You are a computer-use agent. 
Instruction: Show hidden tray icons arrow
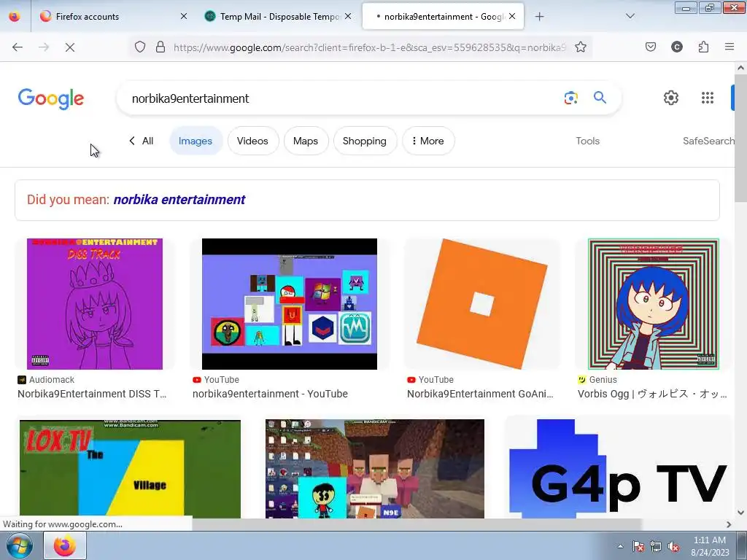[x=620, y=547]
